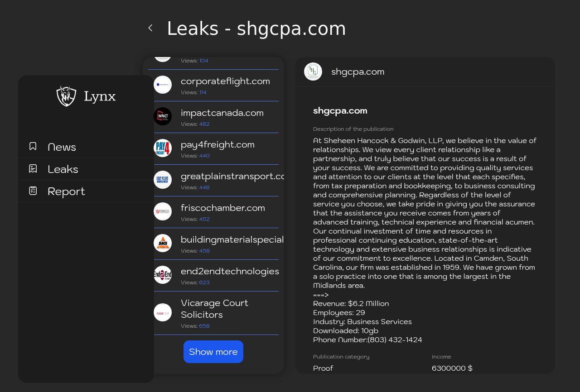Click the Show more button
Image resolution: width=580 pixels, height=392 pixels.
pos(213,352)
